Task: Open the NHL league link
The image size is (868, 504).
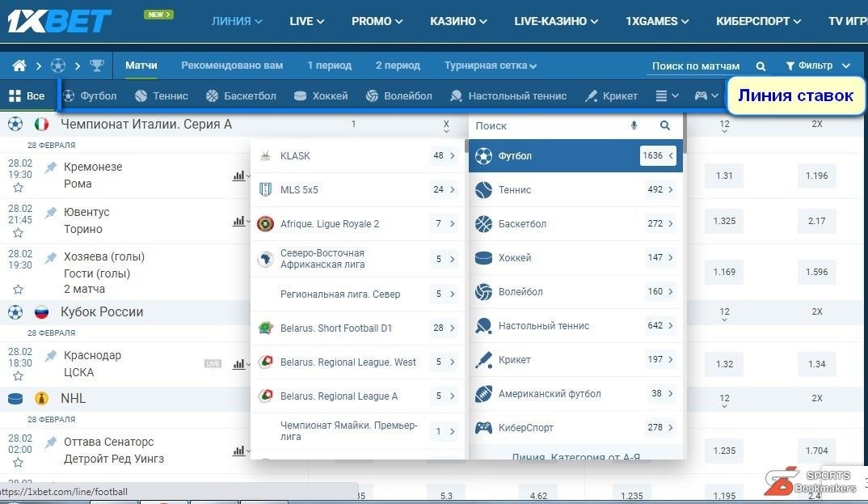Action: [x=73, y=399]
